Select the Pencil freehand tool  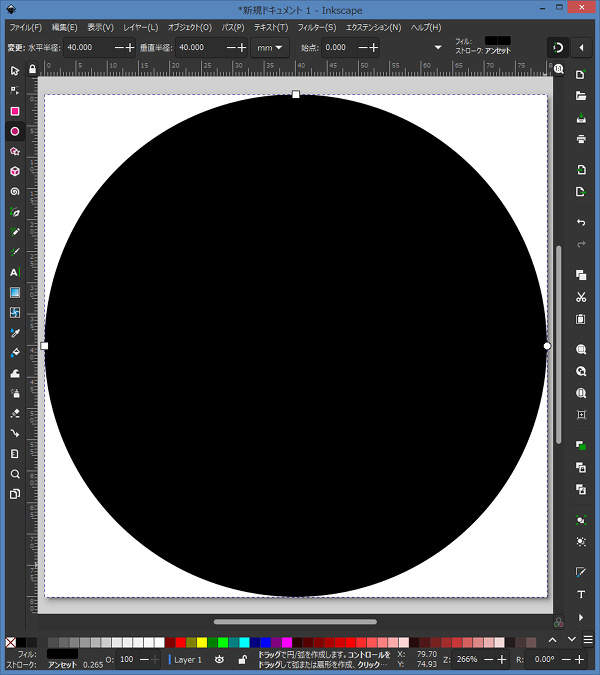[x=15, y=232]
